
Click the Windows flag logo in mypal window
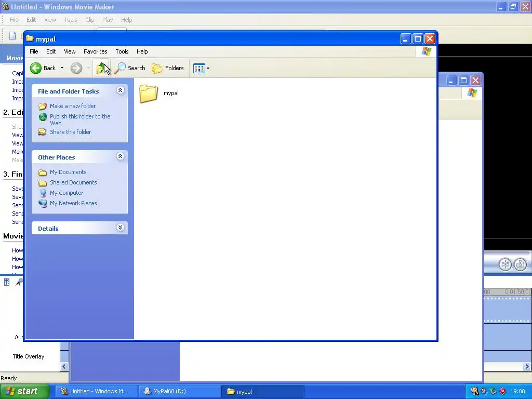point(426,51)
